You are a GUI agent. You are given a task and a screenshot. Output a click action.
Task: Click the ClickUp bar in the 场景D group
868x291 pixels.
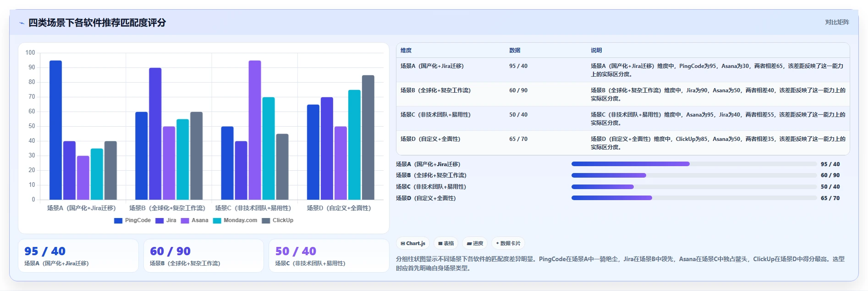tap(368, 137)
